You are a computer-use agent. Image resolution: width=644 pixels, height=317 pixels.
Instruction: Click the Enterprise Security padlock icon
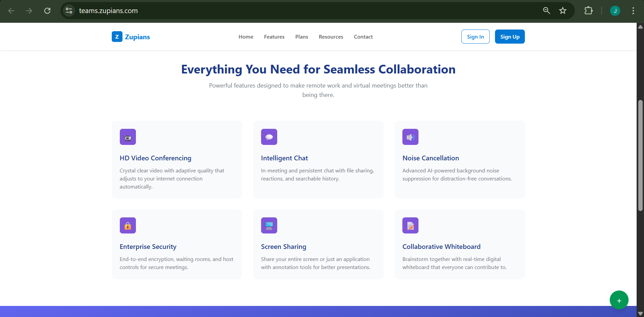[128, 225]
